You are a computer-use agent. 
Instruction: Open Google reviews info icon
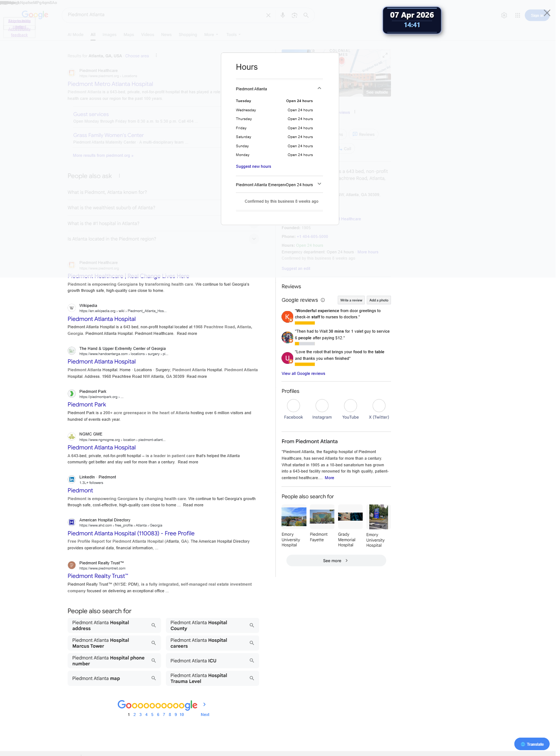pyautogui.click(x=323, y=300)
